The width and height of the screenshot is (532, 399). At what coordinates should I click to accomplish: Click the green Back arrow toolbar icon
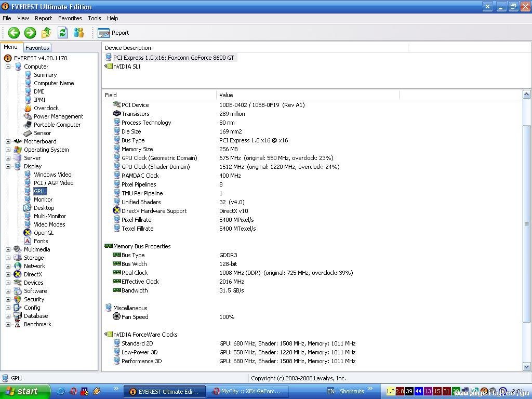coord(14,33)
